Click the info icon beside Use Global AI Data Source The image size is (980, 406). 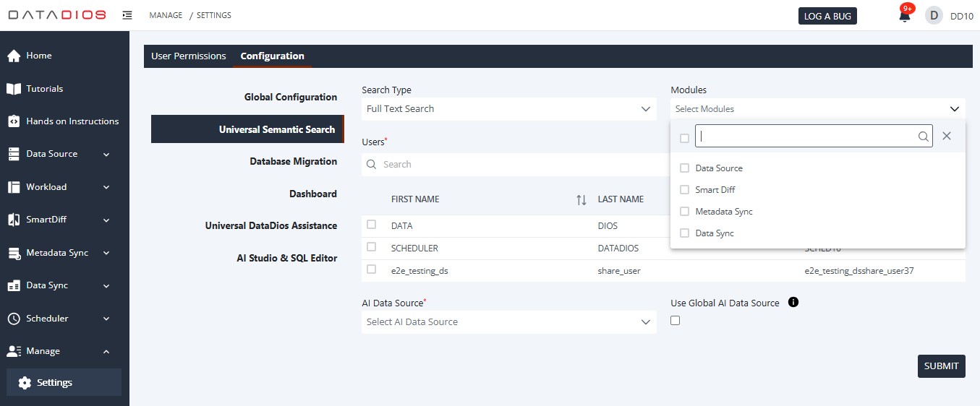(x=793, y=303)
